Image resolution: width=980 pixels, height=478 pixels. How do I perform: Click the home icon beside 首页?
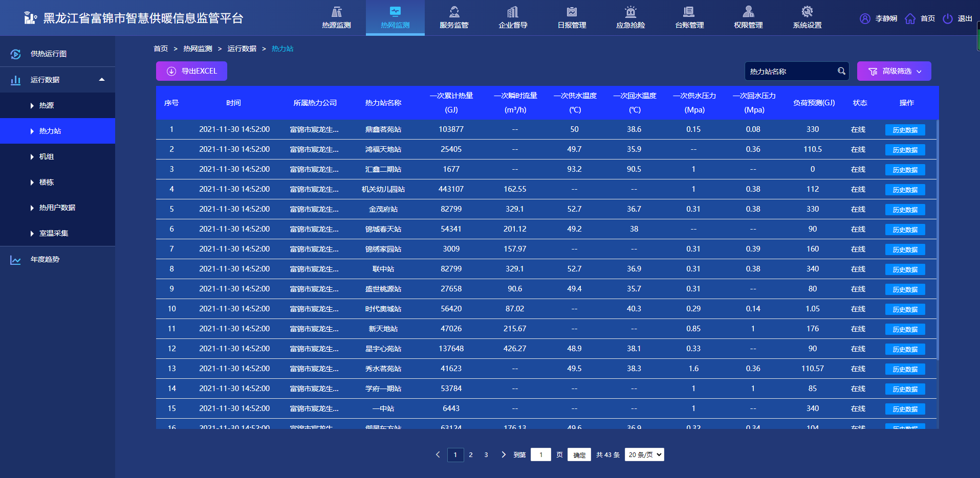[x=910, y=18]
